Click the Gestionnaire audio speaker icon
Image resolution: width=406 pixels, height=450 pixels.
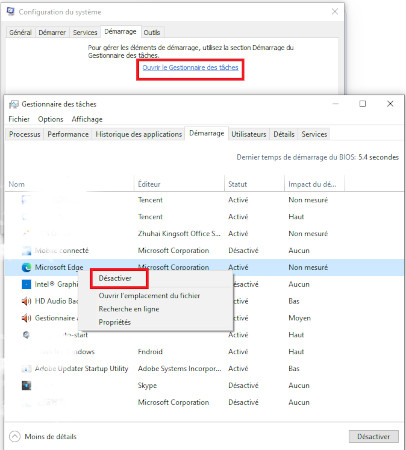tap(26, 318)
